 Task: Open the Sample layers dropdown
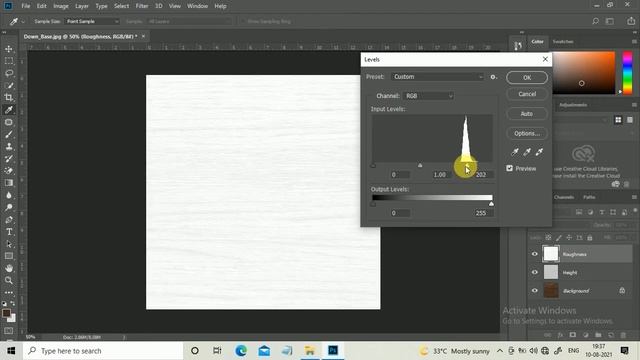189,21
